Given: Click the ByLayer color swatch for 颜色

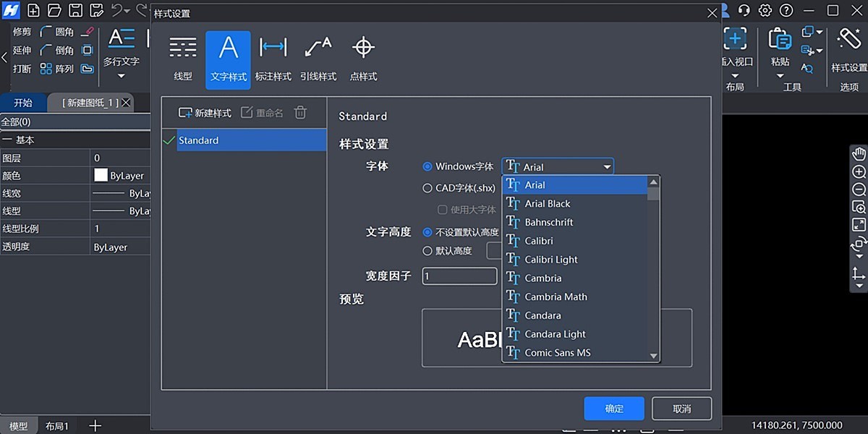Looking at the screenshot, I should [x=100, y=175].
